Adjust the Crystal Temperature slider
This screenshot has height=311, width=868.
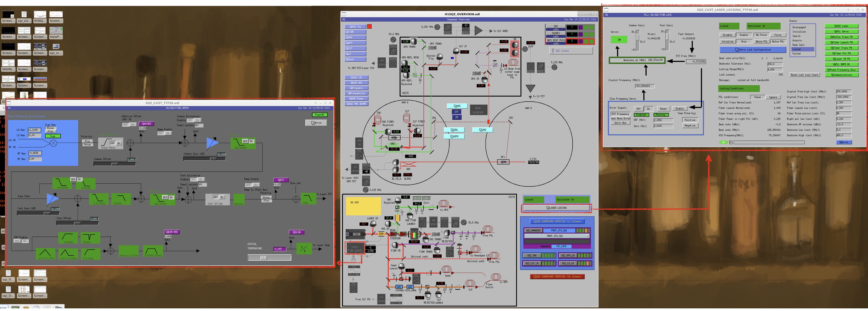click(269, 258)
